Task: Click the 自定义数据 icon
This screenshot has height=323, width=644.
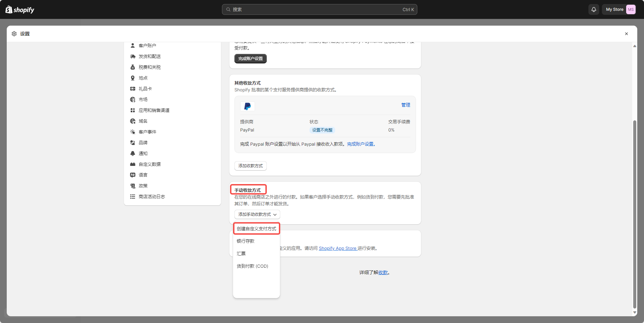Action: (x=133, y=164)
